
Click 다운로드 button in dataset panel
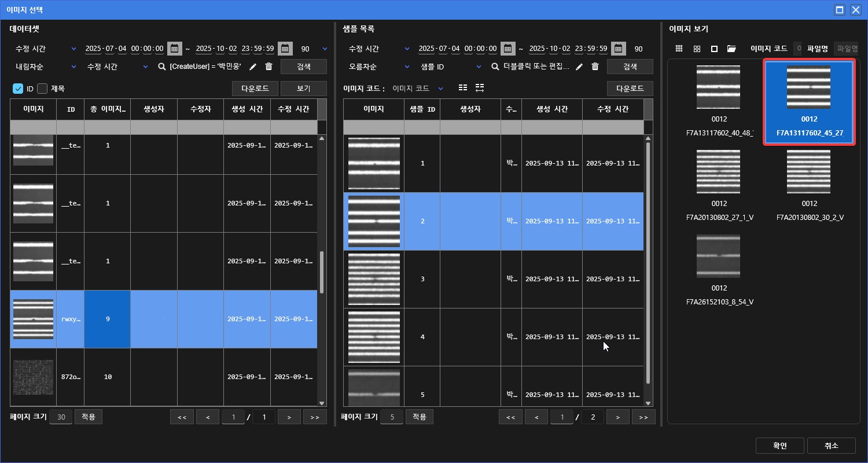tap(255, 89)
